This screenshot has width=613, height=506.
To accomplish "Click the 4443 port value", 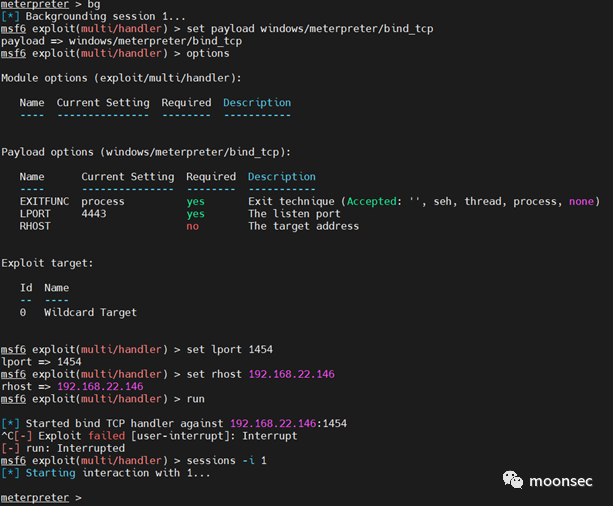I will point(93,214).
